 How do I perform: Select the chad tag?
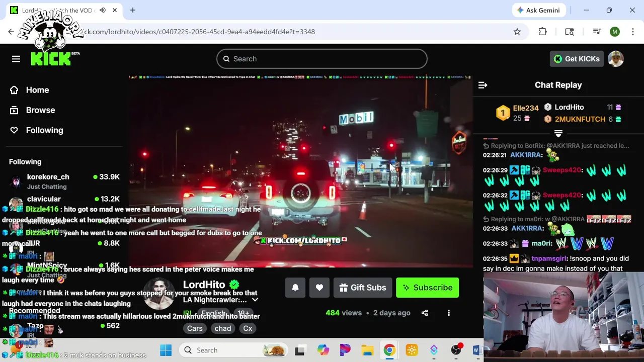coord(222,328)
